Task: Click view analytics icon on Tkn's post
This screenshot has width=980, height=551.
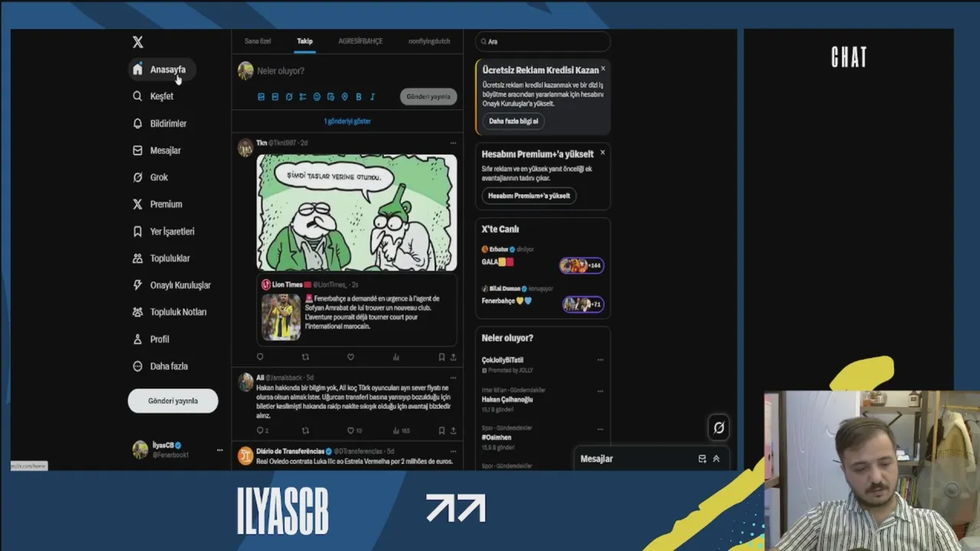Action: (396, 357)
